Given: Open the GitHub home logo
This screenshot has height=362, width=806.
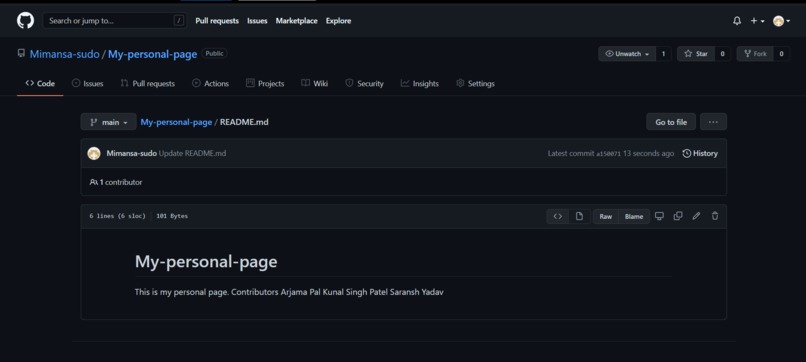Looking at the screenshot, I should (x=25, y=21).
